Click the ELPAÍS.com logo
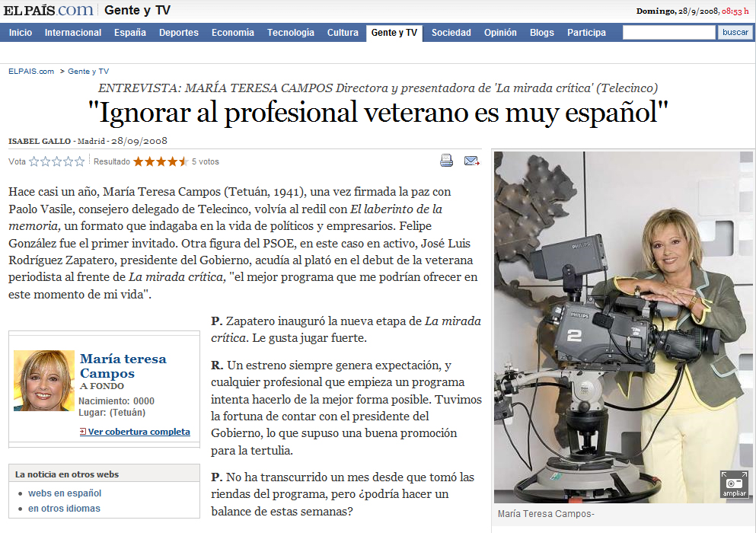The height and width of the screenshot is (533, 756). pyautogui.click(x=48, y=10)
